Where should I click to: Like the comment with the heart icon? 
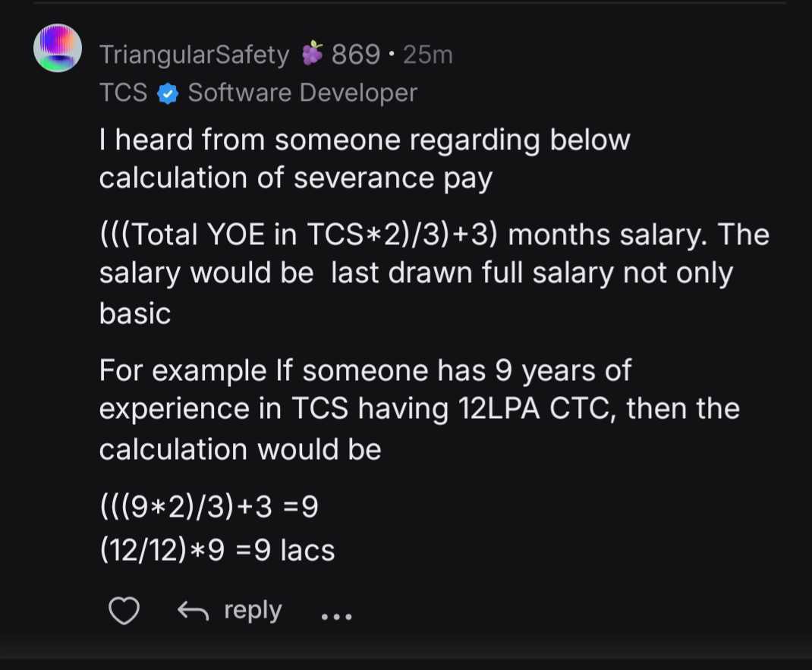point(124,611)
